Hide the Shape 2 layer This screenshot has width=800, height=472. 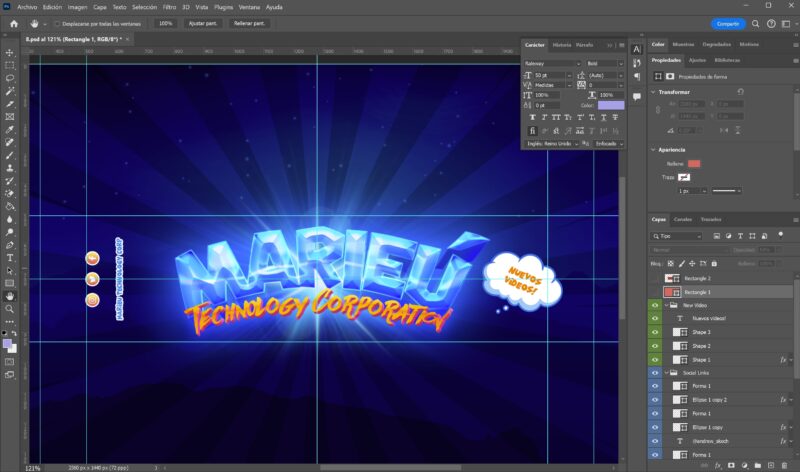655,346
